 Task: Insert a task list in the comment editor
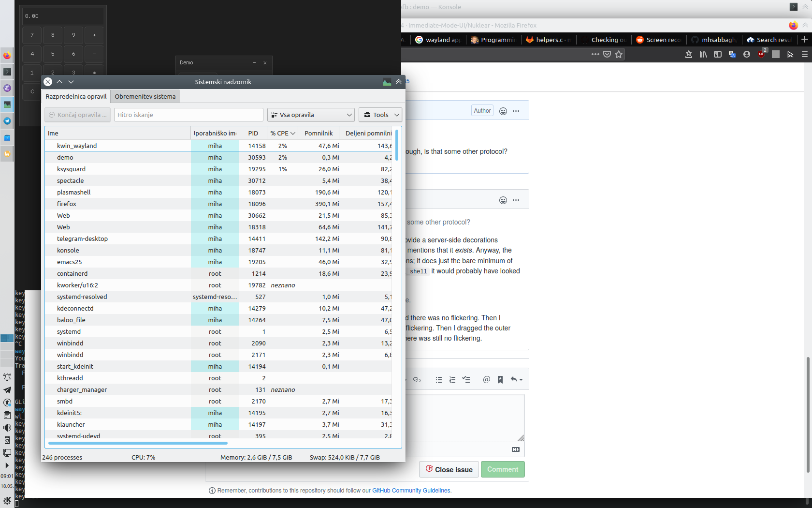pos(466,380)
